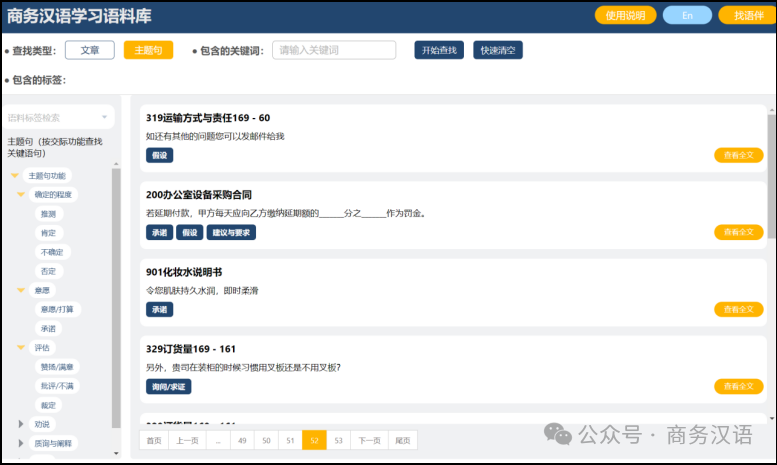The width and height of the screenshot is (777, 465).
Task: Select the 赞扬/满意 tag in tree
Action: pos(56,367)
